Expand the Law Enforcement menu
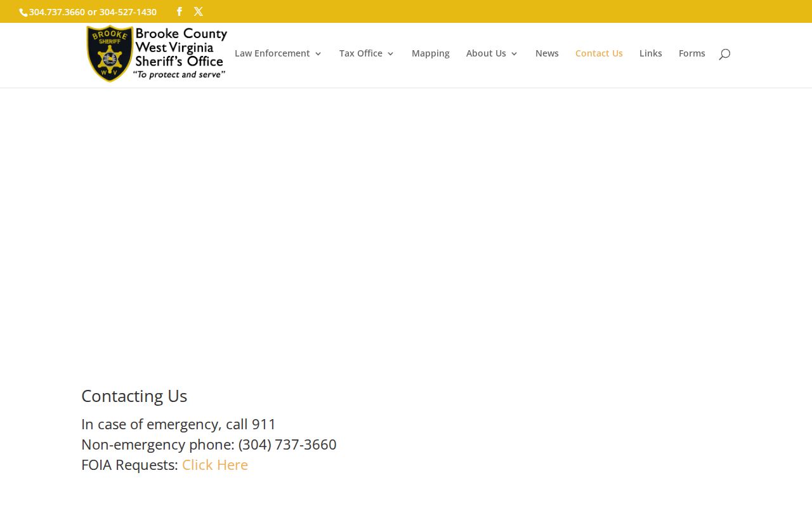Viewport: 812px width, 508px height. point(278,53)
